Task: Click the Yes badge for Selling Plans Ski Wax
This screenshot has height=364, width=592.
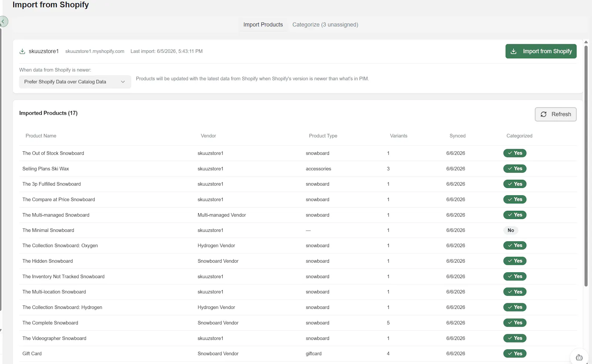Action: pyautogui.click(x=515, y=169)
